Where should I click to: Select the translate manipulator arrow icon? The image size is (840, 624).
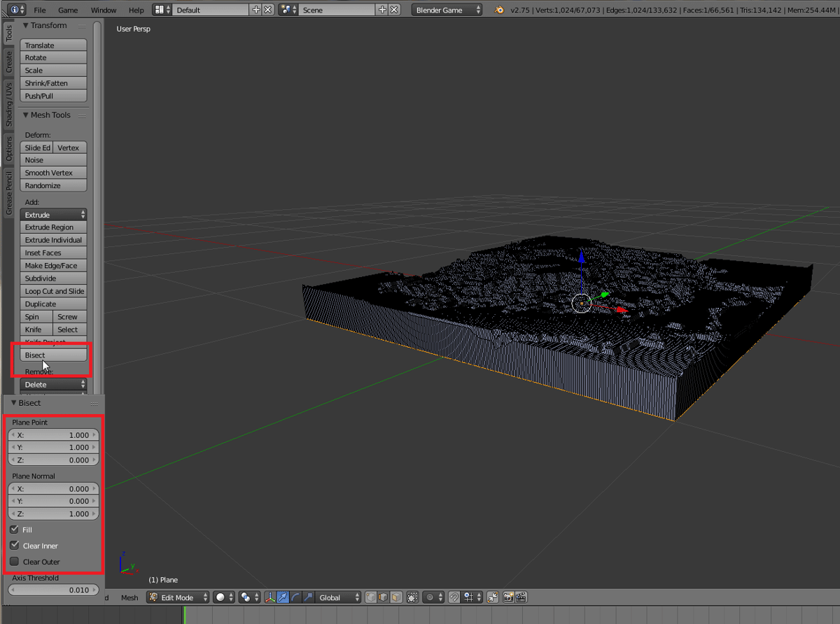(283, 597)
